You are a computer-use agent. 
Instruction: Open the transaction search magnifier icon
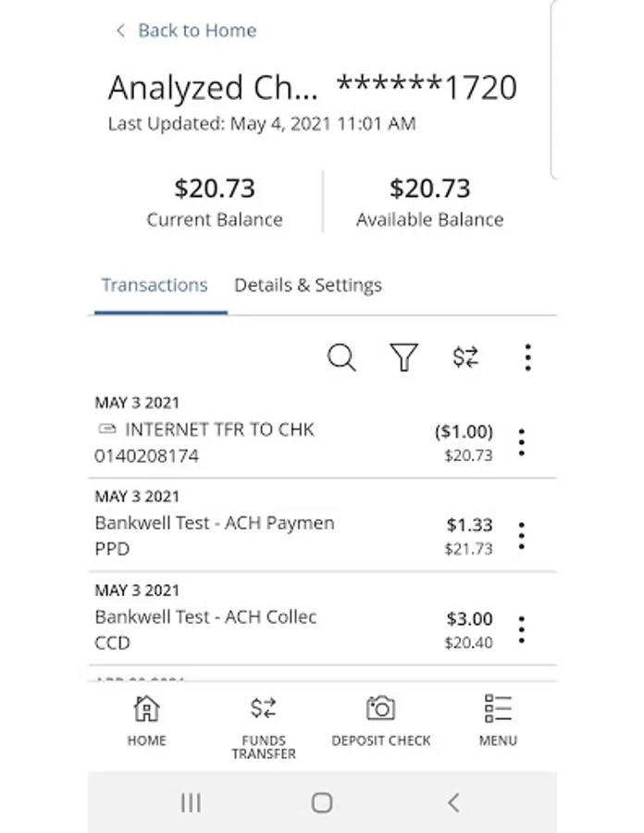point(341,357)
